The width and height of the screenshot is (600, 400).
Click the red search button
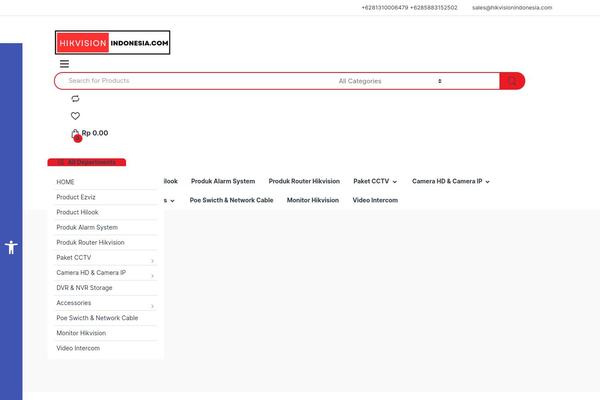pos(512,81)
